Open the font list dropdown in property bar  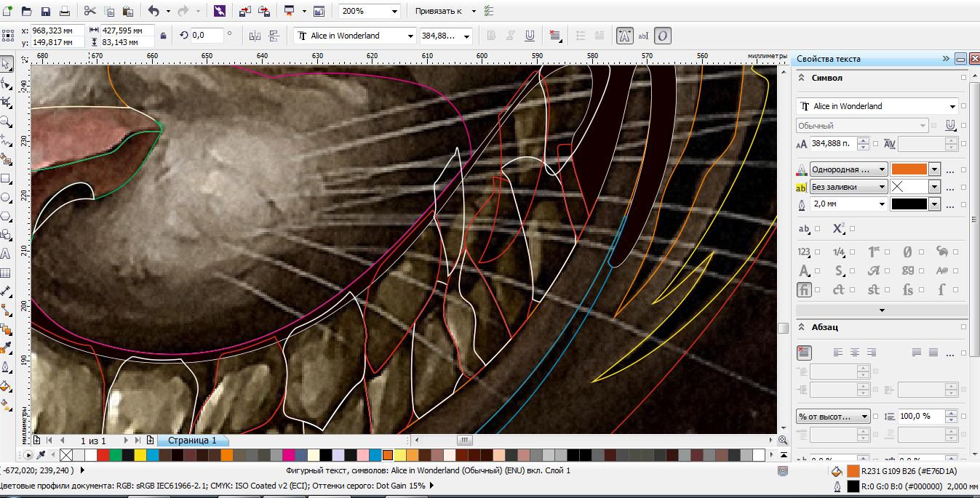(x=410, y=36)
